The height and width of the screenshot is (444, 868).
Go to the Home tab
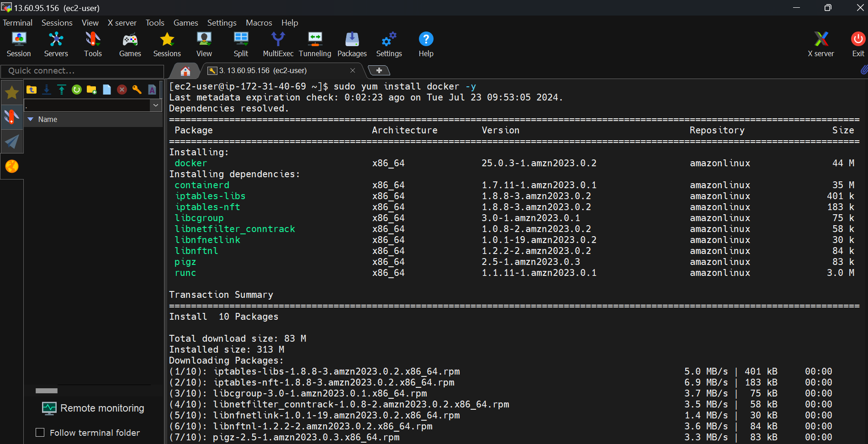click(x=185, y=71)
